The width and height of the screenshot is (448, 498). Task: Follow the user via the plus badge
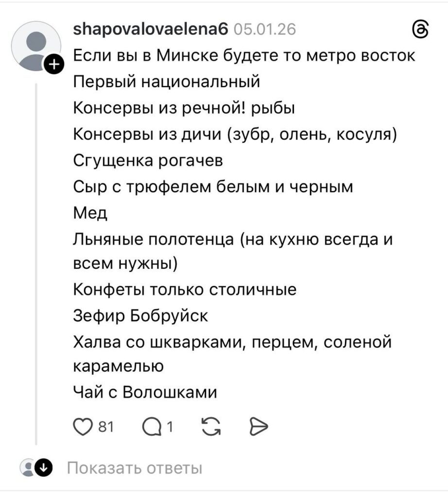55,64
